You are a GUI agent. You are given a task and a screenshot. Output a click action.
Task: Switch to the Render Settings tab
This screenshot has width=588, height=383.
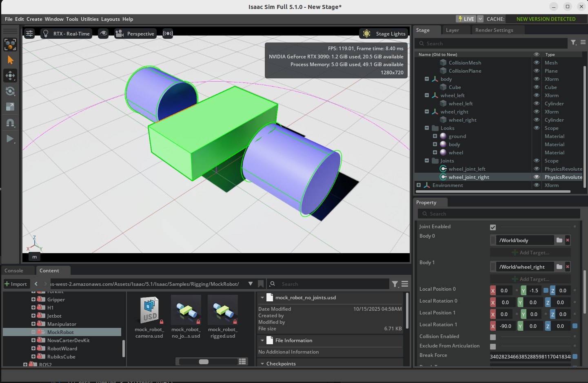[x=494, y=30]
